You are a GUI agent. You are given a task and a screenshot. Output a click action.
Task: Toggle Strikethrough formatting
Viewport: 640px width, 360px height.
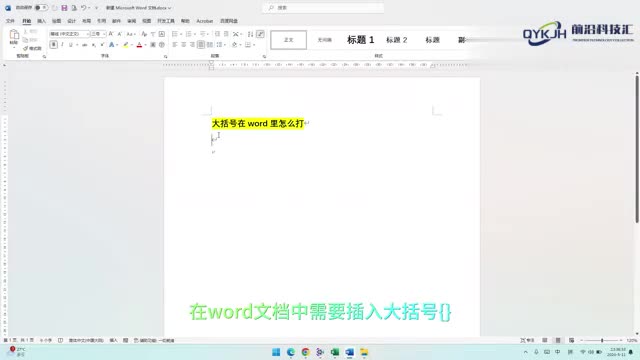84,44
